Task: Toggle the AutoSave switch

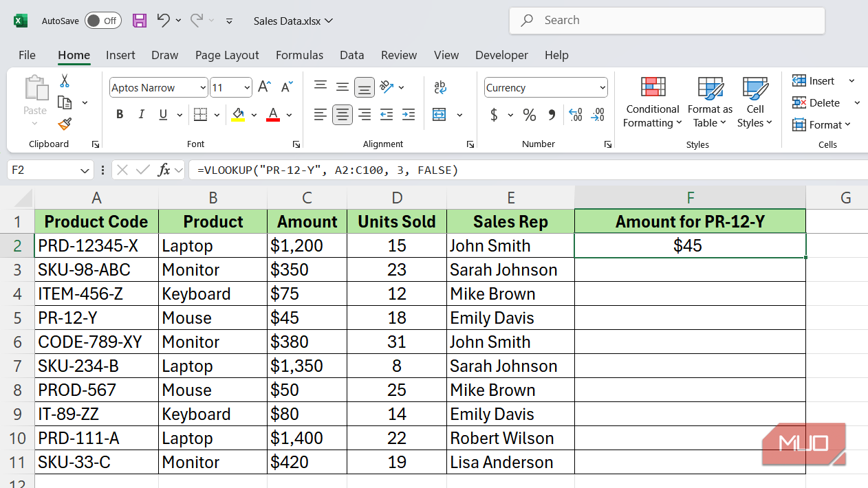Action: point(103,21)
